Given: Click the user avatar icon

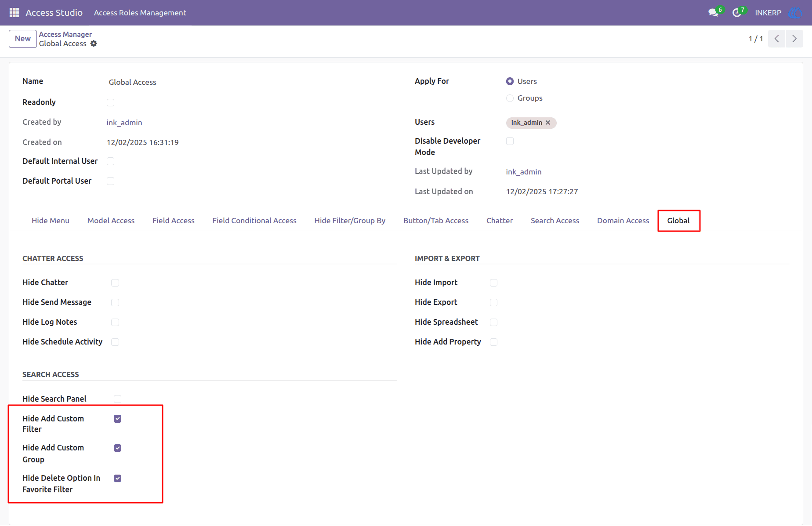Looking at the screenshot, I should tap(795, 13).
